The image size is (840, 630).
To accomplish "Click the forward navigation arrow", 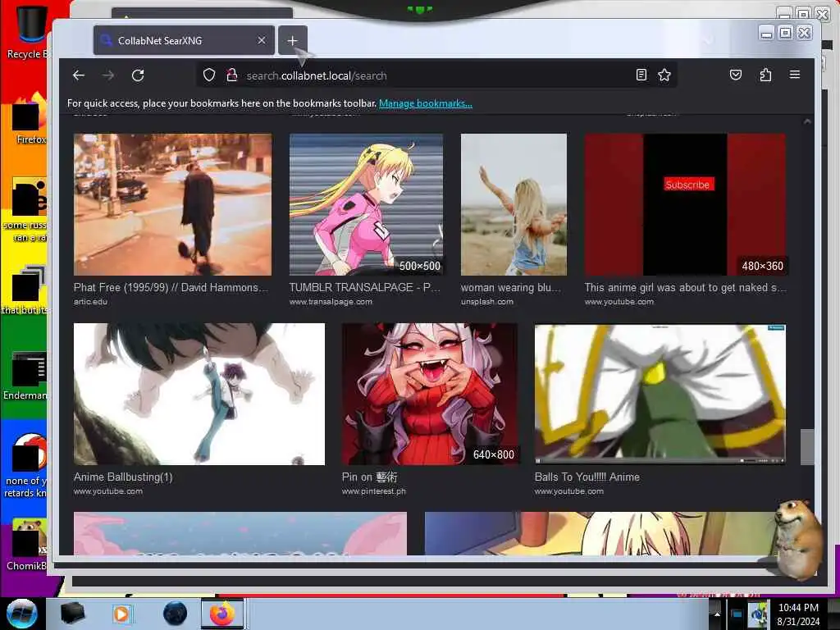I will click(x=108, y=75).
